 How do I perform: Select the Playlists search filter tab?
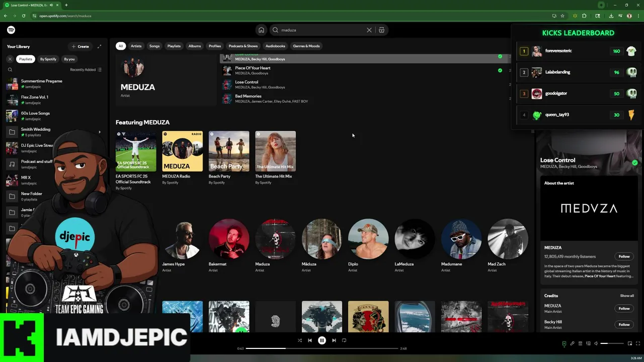point(174,46)
